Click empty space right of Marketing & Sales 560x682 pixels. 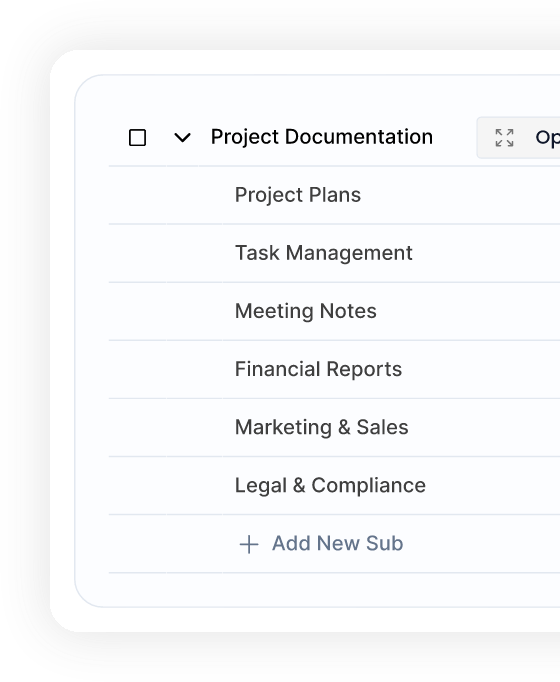click(484, 428)
